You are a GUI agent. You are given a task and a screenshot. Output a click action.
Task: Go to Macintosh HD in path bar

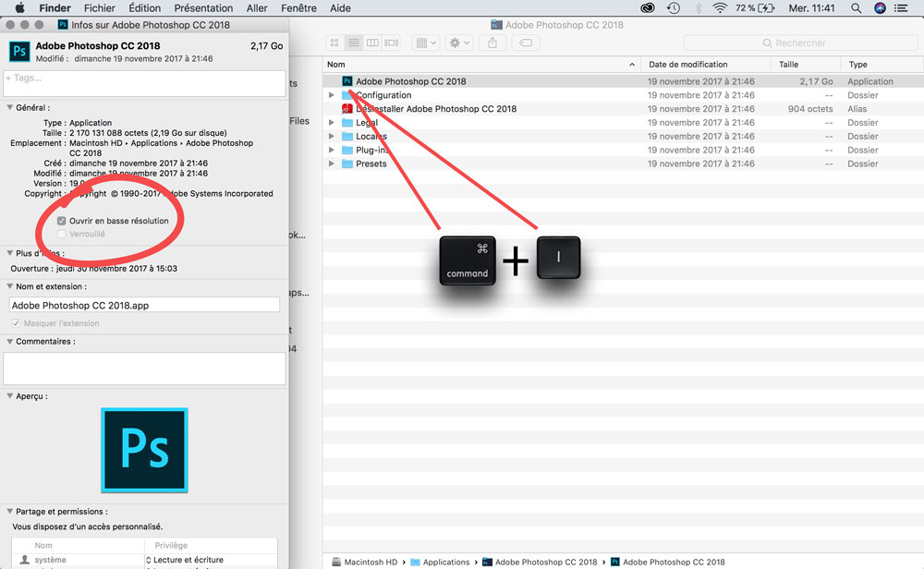[x=365, y=562]
